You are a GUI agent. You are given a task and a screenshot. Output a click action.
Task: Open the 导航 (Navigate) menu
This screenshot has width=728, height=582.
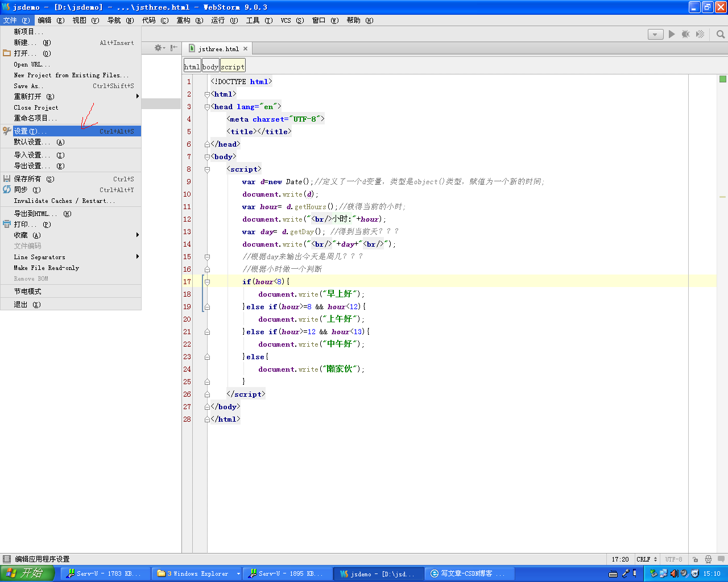121,20
